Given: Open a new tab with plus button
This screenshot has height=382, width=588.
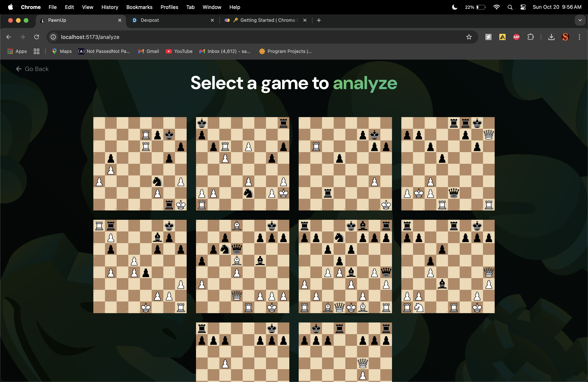Looking at the screenshot, I should click(x=319, y=20).
